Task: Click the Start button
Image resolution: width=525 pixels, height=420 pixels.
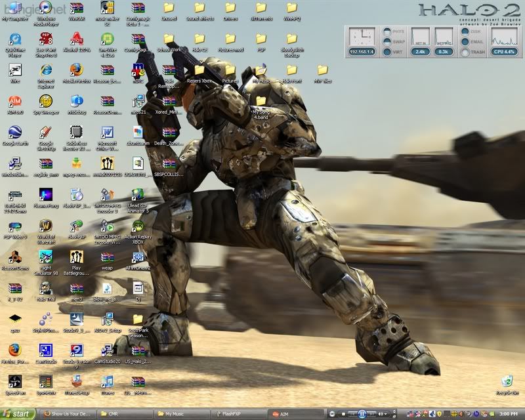Action: 18,413
